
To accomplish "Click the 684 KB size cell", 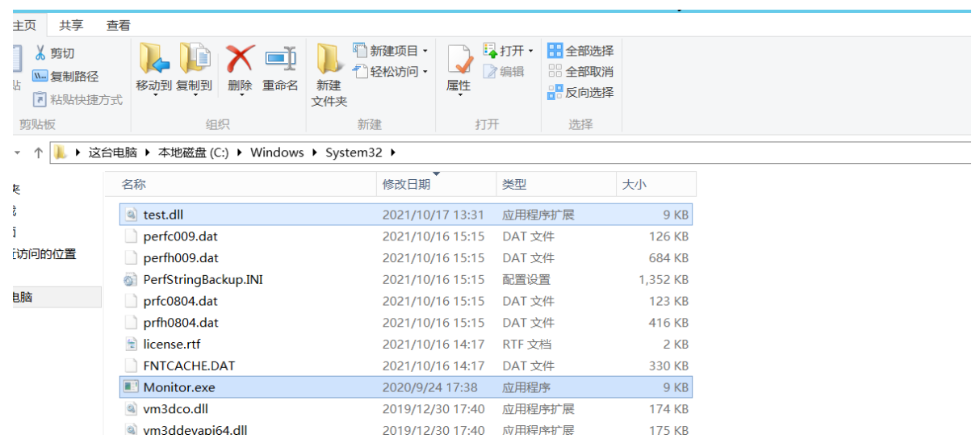I will click(668, 258).
